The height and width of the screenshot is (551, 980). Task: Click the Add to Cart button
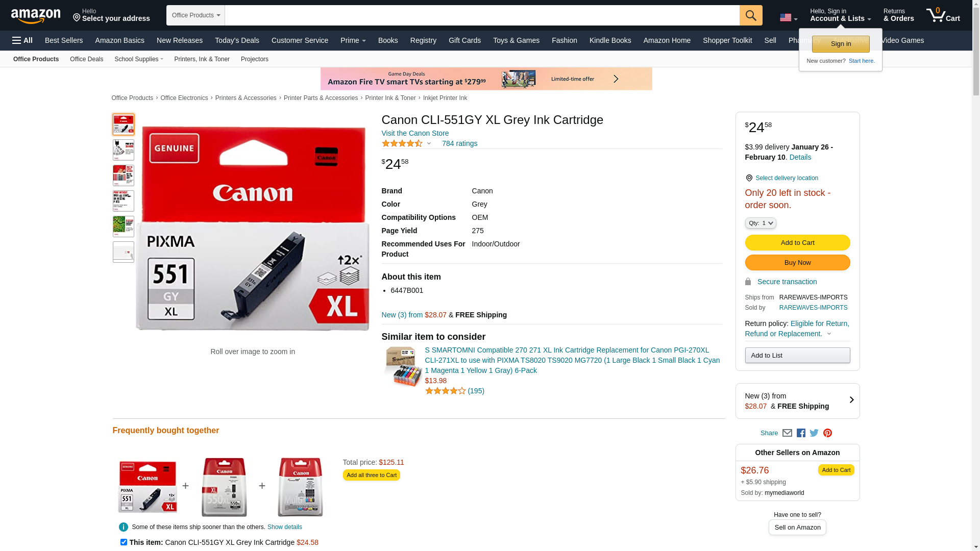point(797,242)
